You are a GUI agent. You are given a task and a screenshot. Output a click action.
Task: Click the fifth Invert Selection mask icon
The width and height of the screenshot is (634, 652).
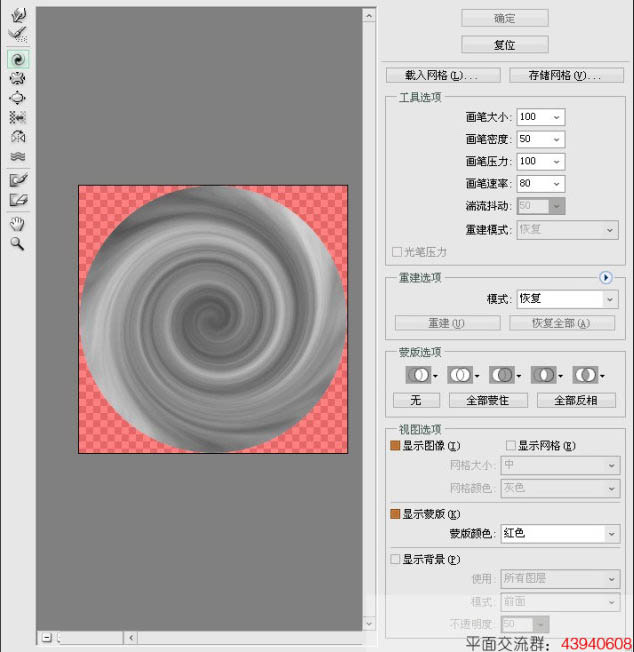tap(585, 375)
